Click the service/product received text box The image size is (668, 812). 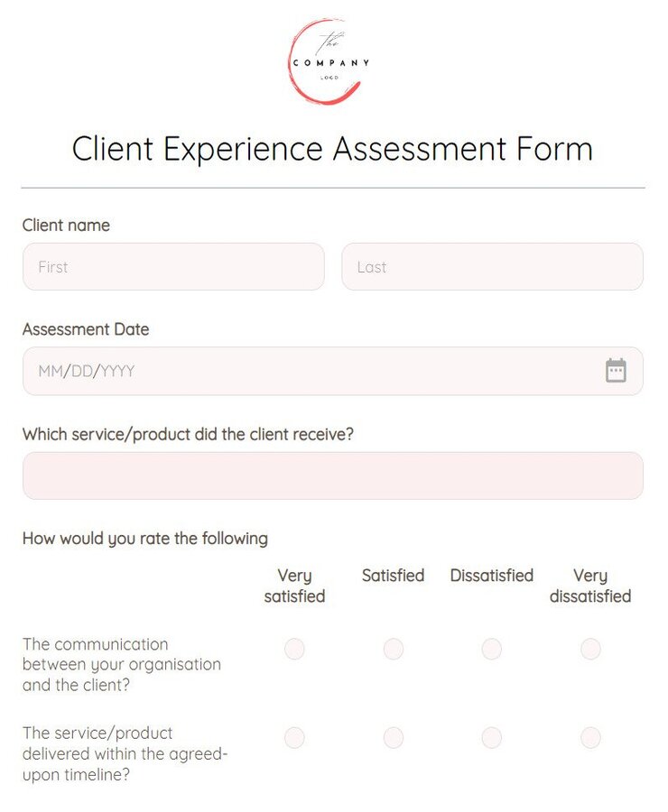coord(333,475)
